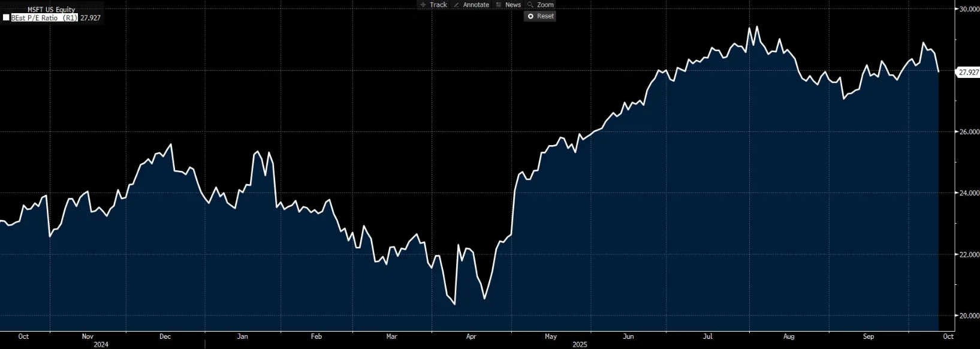
Task: Click the 27.927 last-price tag on right axis
Action: (968, 73)
